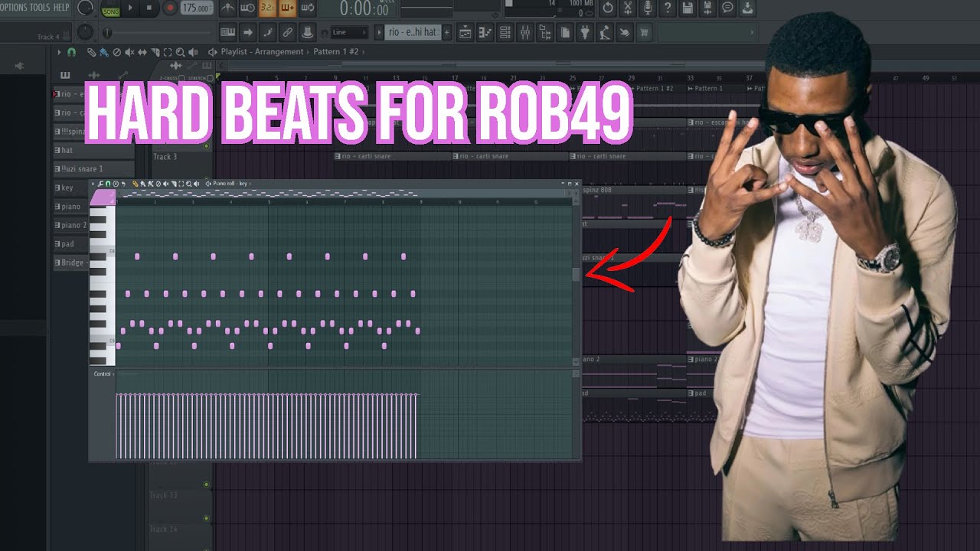
Task: Open 'Pattern 1 #2' breadcrumb menu
Action: tap(336, 52)
